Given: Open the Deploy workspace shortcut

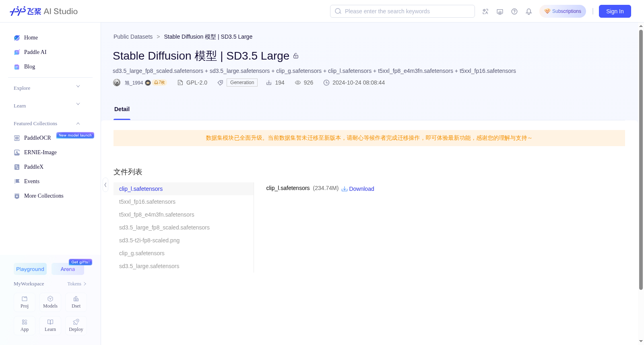Looking at the screenshot, I should tap(76, 326).
